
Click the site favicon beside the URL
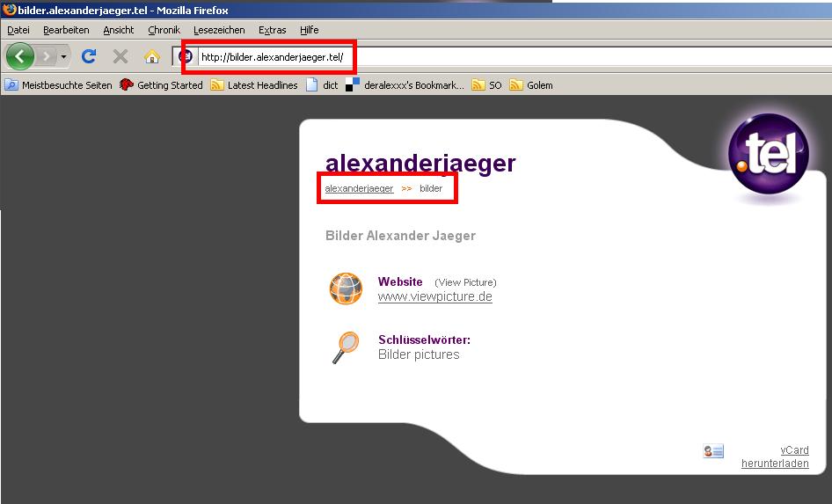coord(186,57)
